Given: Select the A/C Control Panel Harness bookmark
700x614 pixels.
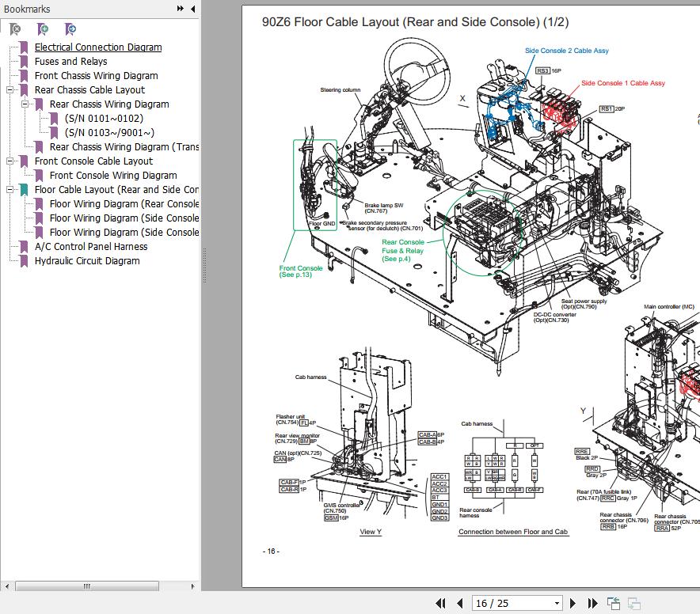Looking at the screenshot, I should tap(90, 247).
